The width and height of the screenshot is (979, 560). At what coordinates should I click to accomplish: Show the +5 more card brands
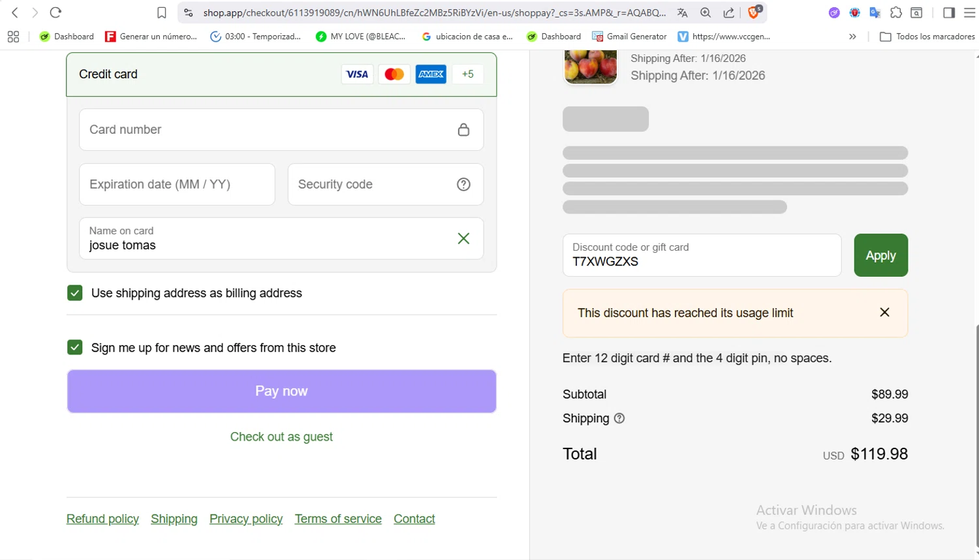point(468,74)
